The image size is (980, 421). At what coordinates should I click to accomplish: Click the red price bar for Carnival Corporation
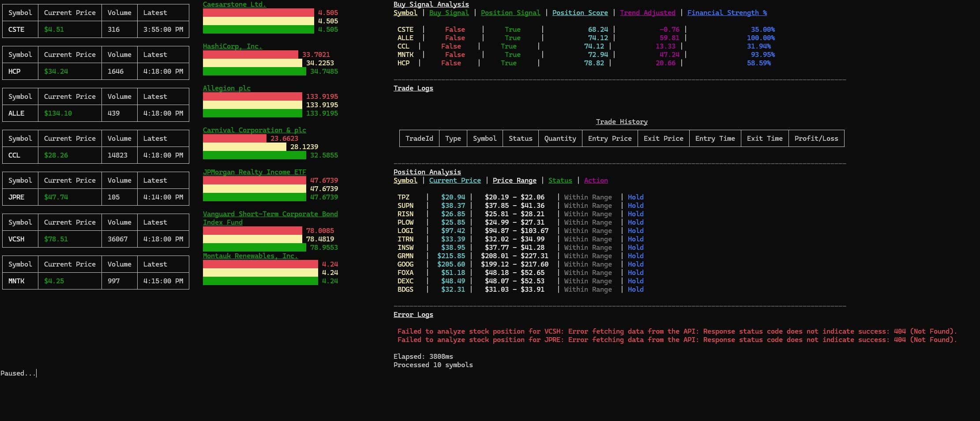click(x=234, y=139)
